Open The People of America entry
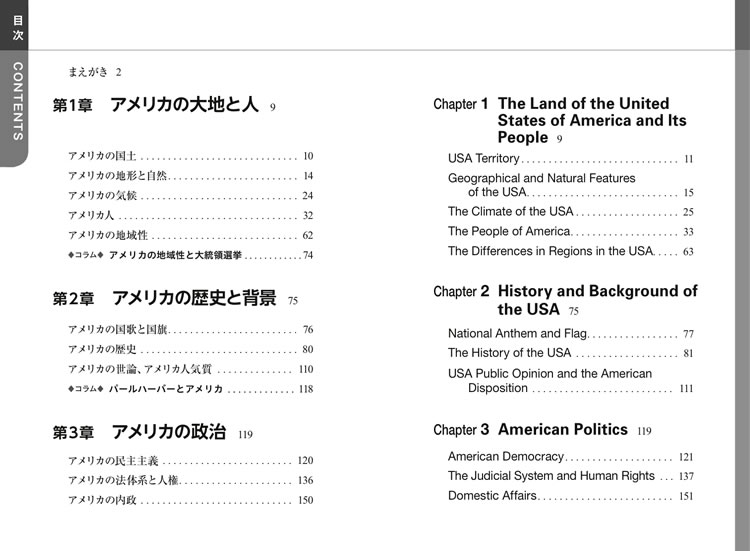This screenshot has height=551, width=750. (571, 231)
